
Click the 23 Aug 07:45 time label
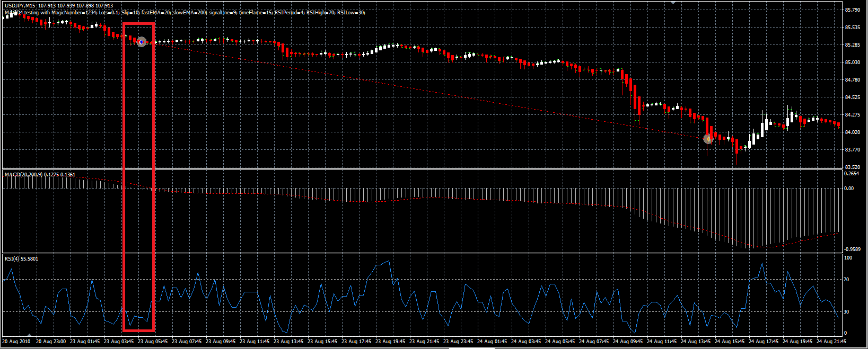point(187,342)
